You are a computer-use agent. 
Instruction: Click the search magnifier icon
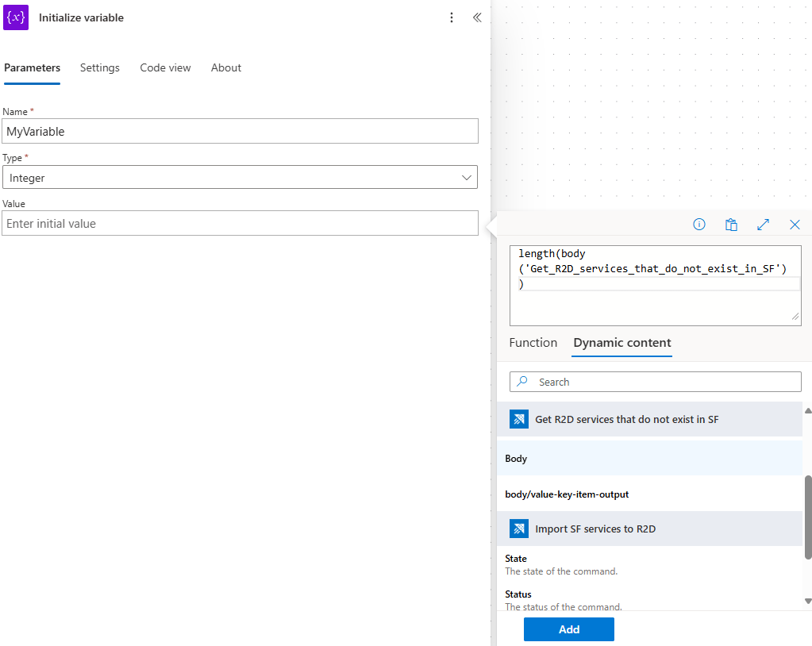click(522, 382)
